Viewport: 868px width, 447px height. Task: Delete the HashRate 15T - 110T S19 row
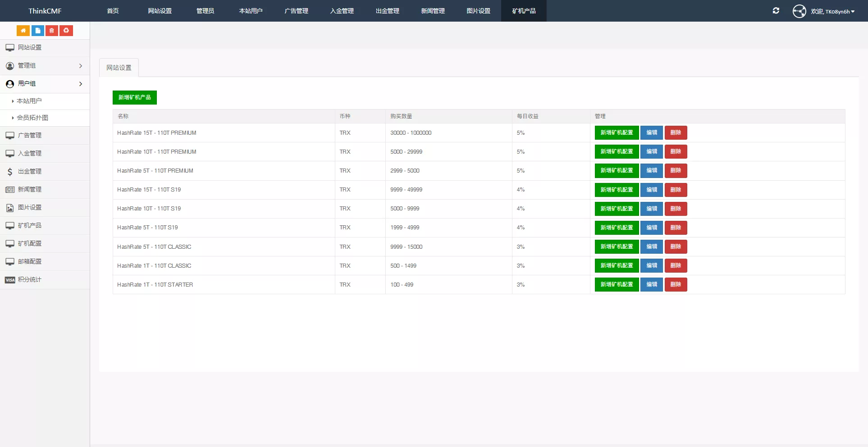tap(675, 190)
